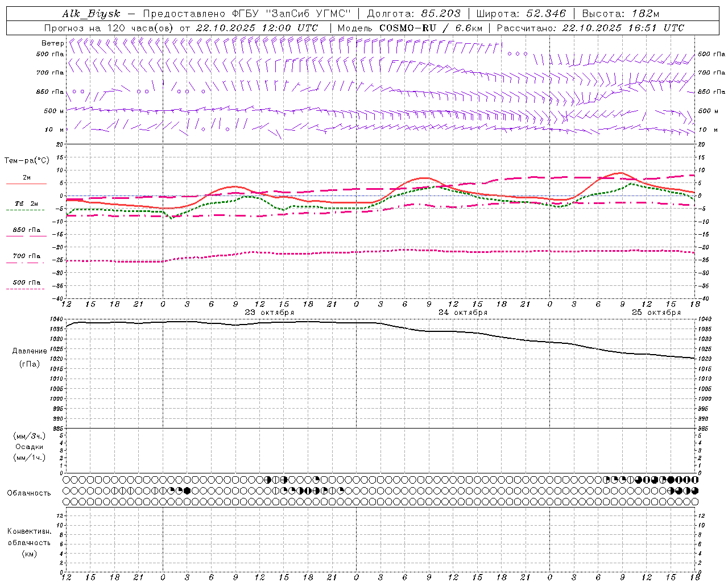Click the Осадки precipitation label
Screen dimensions: 728x582
tap(30, 447)
